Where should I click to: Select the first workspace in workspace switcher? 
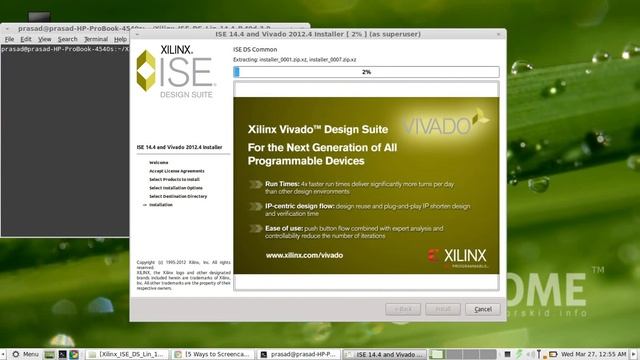[436, 354]
